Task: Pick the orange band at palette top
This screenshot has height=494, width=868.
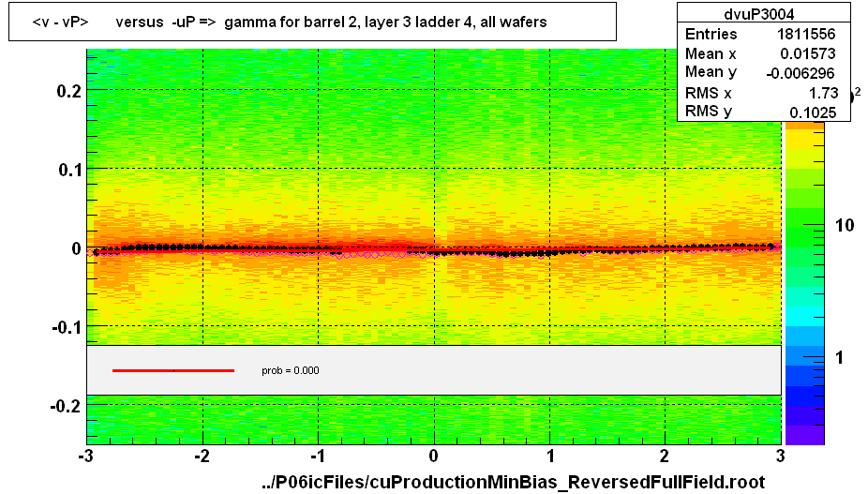Action: tap(804, 126)
